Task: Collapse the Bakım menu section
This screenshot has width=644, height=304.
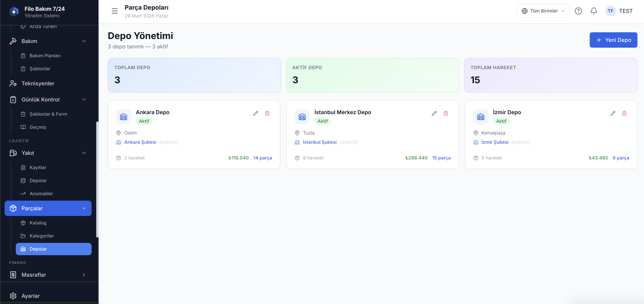Action: (84, 41)
